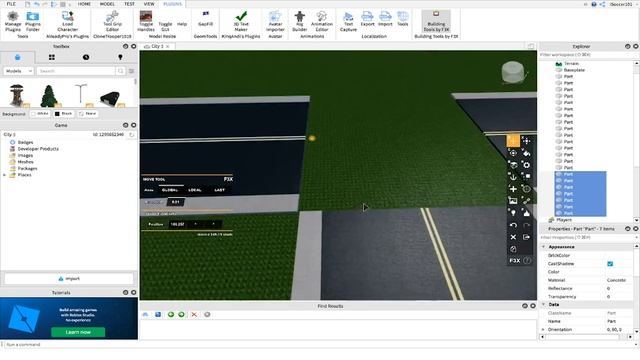Set toolbox background to White
The height and width of the screenshot is (360, 640).
[40, 113]
